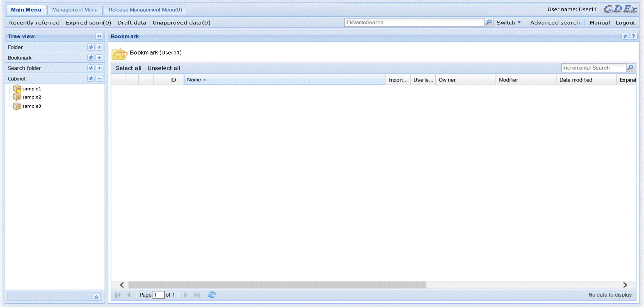Unselect all items in the list
The image size is (644, 307).
(164, 68)
